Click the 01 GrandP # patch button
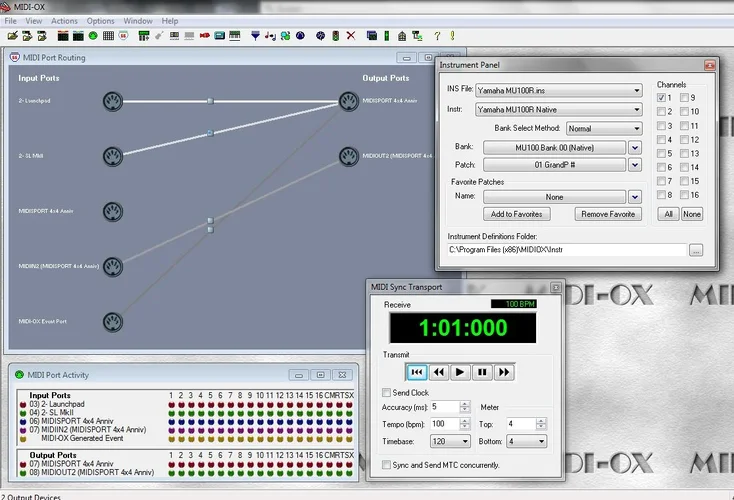The image size is (734, 500). (555, 165)
